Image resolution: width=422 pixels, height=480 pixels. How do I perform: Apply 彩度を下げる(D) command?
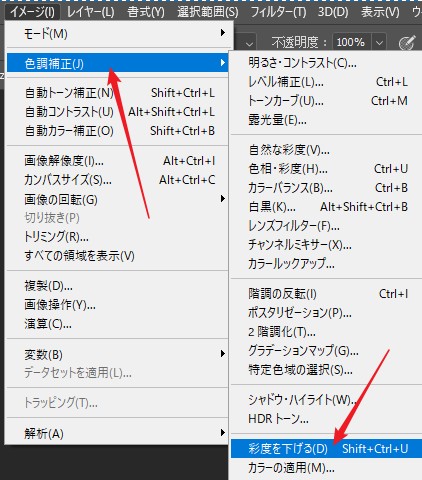pos(326,449)
